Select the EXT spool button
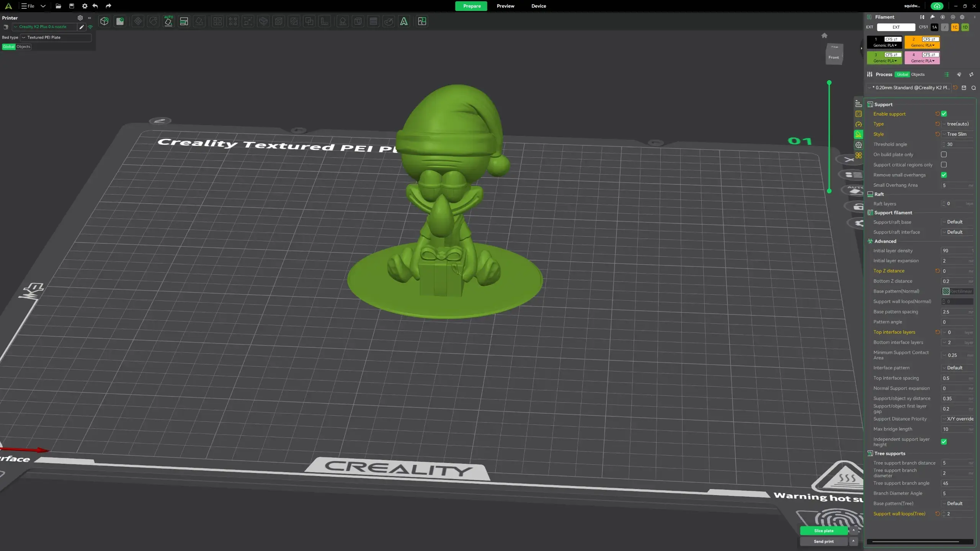 pos(896,27)
